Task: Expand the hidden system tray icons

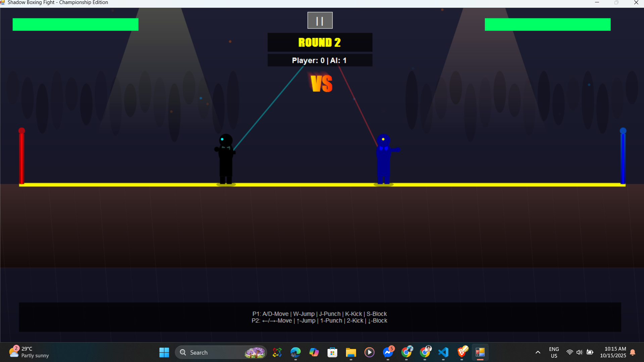Action: (x=538, y=352)
